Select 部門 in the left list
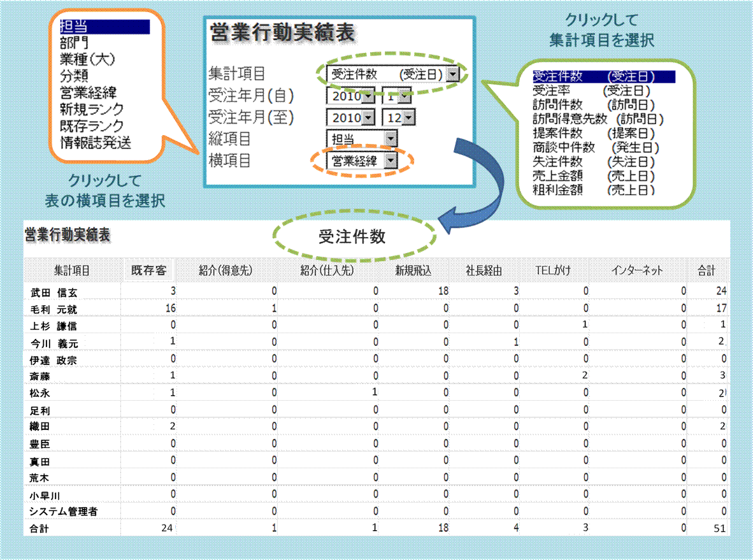The width and height of the screenshot is (753, 560). (75, 43)
